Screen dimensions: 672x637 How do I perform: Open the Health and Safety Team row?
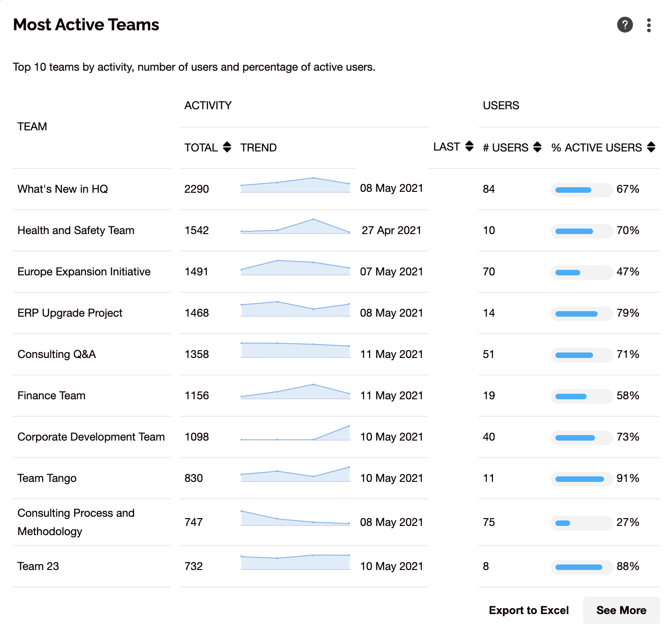76,230
